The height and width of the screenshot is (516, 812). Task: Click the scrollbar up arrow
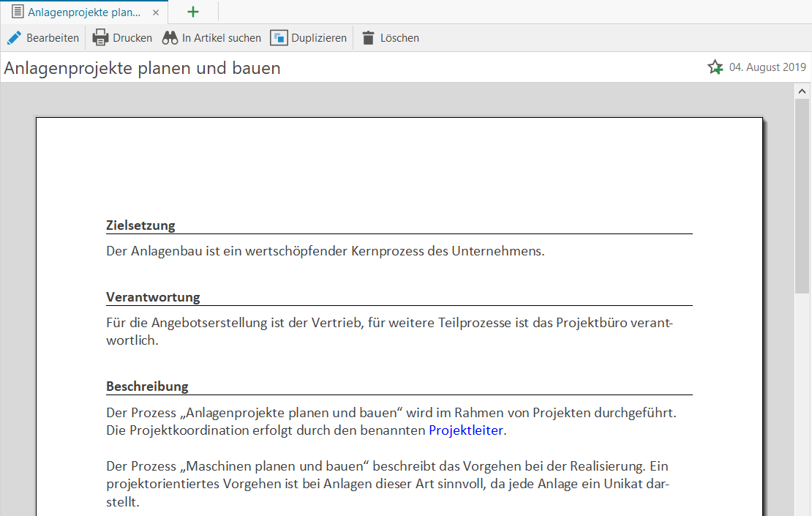click(802, 91)
